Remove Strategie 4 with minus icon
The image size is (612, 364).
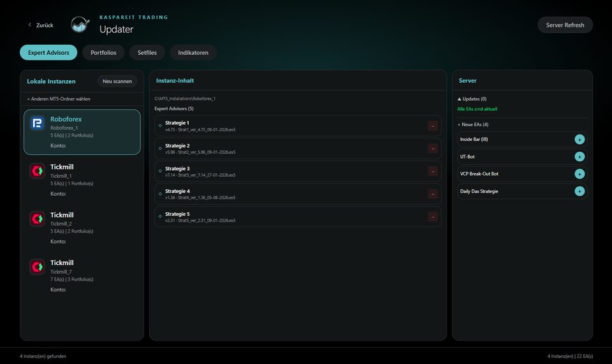(x=433, y=194)
